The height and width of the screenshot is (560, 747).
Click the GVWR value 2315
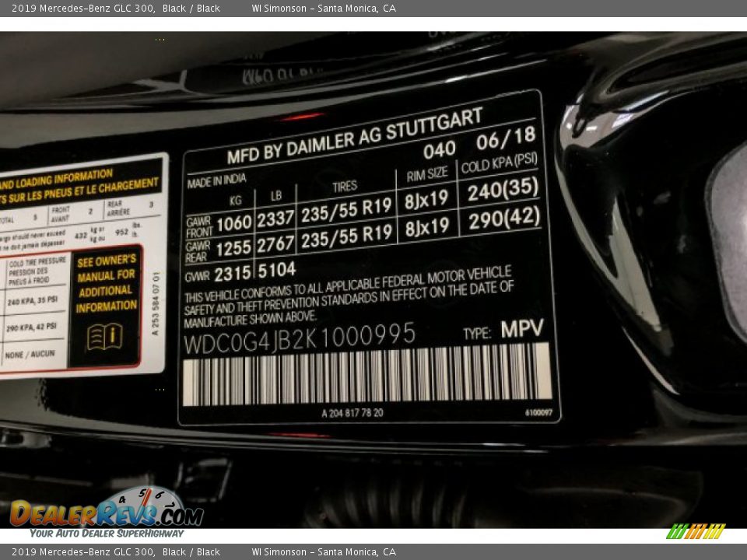[x=233, y=274]
